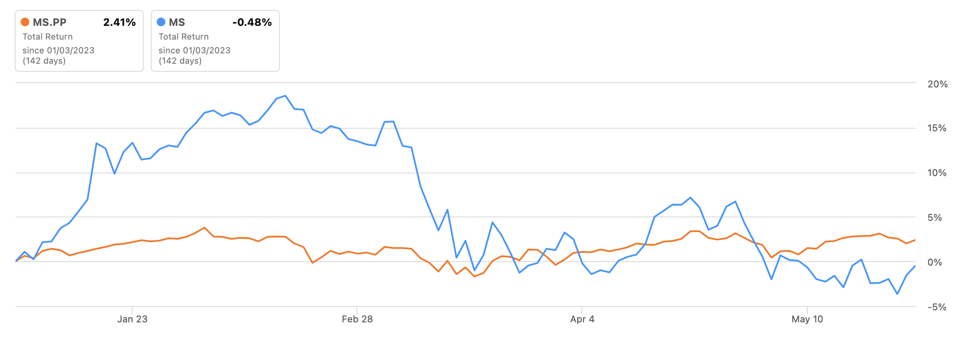This screenshot has height=340, width=980.
Task: Click the 0% y-axis label
Action: pos(934,262)
